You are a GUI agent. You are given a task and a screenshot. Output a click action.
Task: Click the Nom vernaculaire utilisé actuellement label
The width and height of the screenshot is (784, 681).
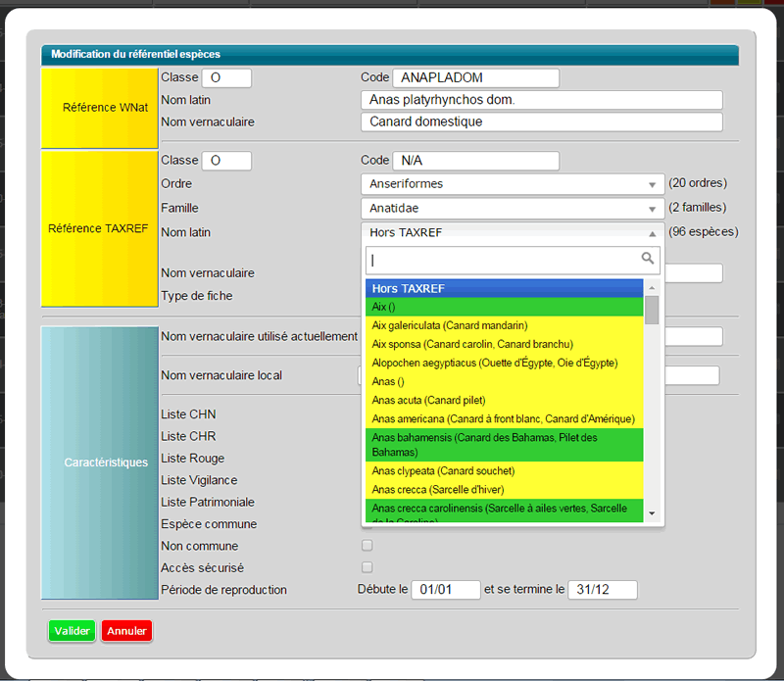coord(259,336)
